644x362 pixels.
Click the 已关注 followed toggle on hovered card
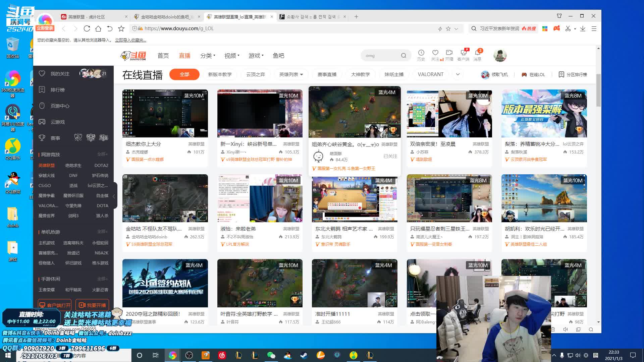390,156
